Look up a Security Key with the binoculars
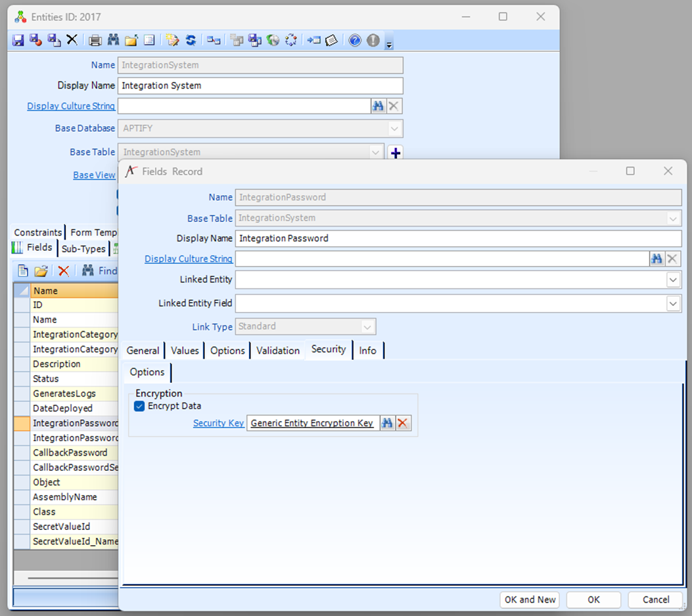 tap(387, 424)
